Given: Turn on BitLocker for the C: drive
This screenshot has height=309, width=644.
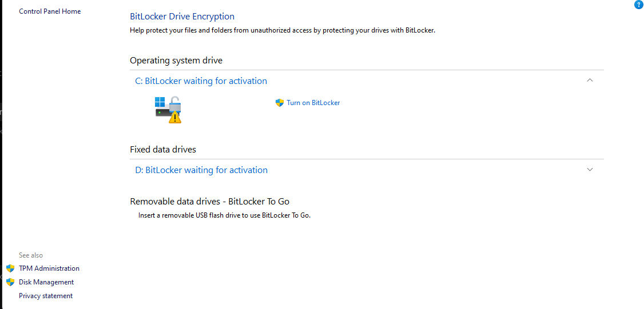Looking at the screenshot, I should 313,103.
